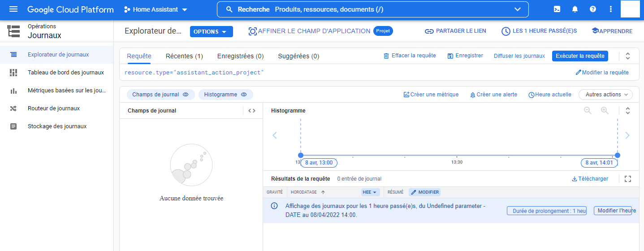Click Affiner le champ d'application
The image size is (644, 251).
(310, 31)
